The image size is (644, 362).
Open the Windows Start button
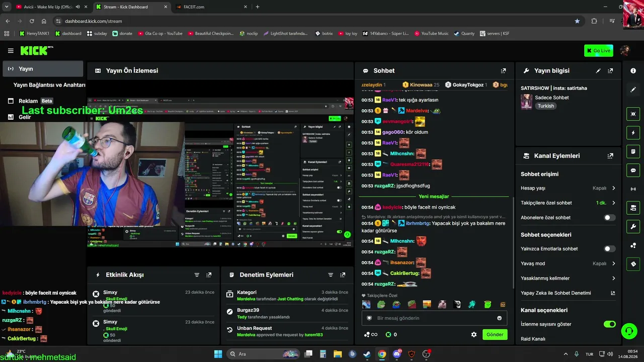[218, 354]
